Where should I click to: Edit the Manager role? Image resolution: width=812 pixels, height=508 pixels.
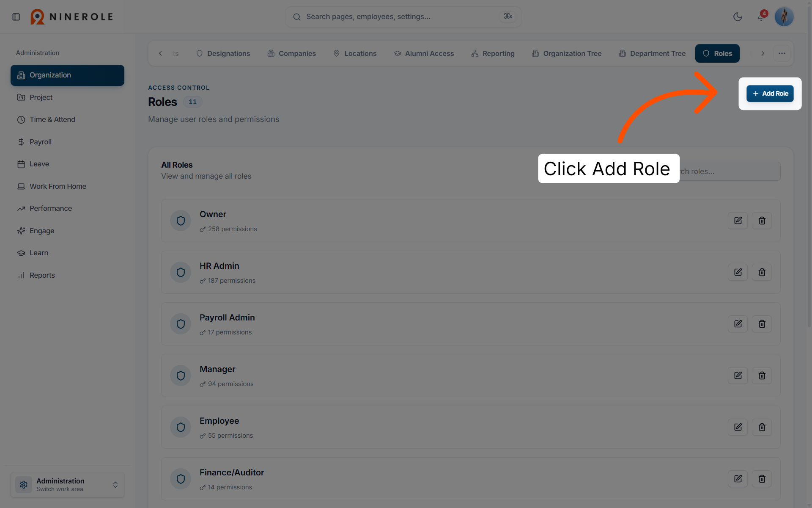[738, 375]
